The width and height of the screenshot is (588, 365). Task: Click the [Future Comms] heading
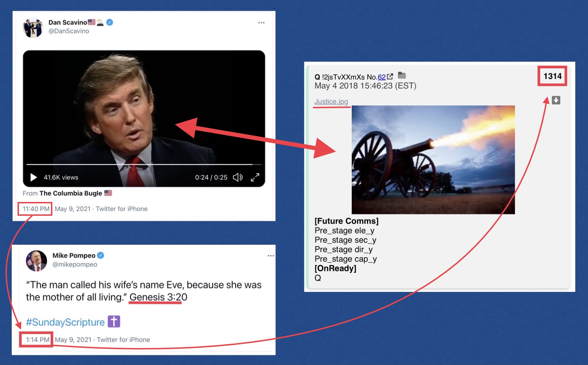point(346,221)
